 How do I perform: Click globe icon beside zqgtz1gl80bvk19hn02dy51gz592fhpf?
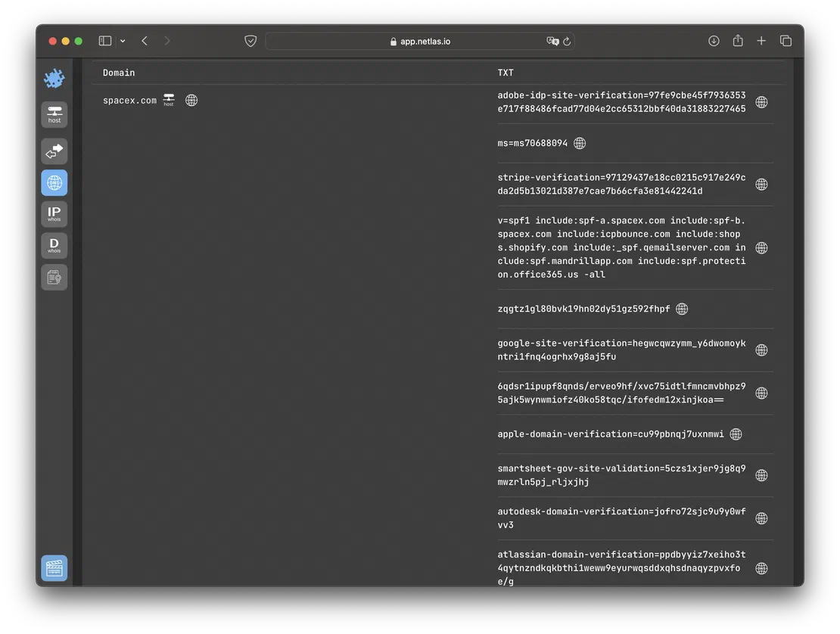[x=682, y=309]
